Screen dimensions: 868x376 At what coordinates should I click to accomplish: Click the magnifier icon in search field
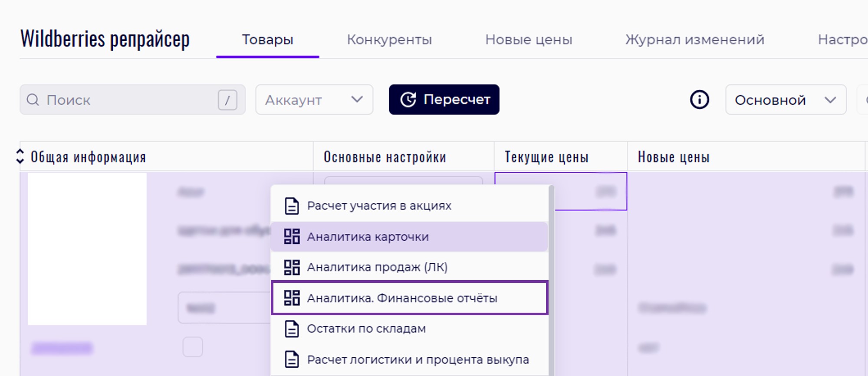[33, 100]
